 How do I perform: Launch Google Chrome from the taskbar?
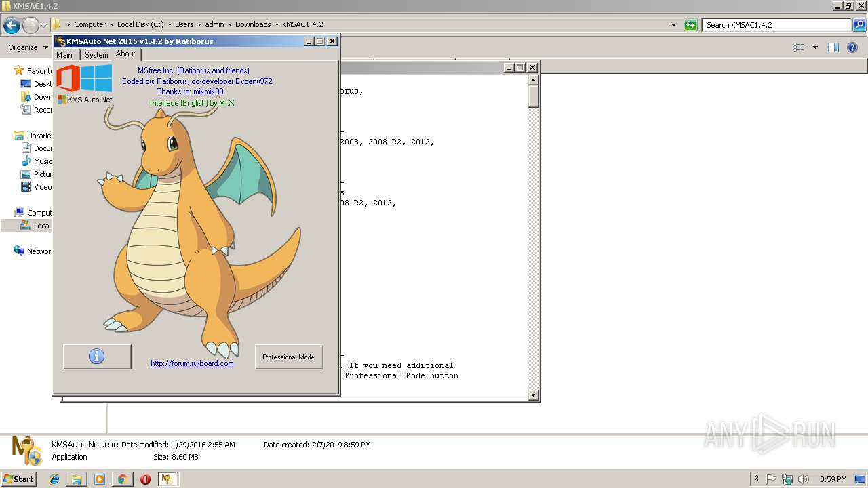click(x=123, y=479)
